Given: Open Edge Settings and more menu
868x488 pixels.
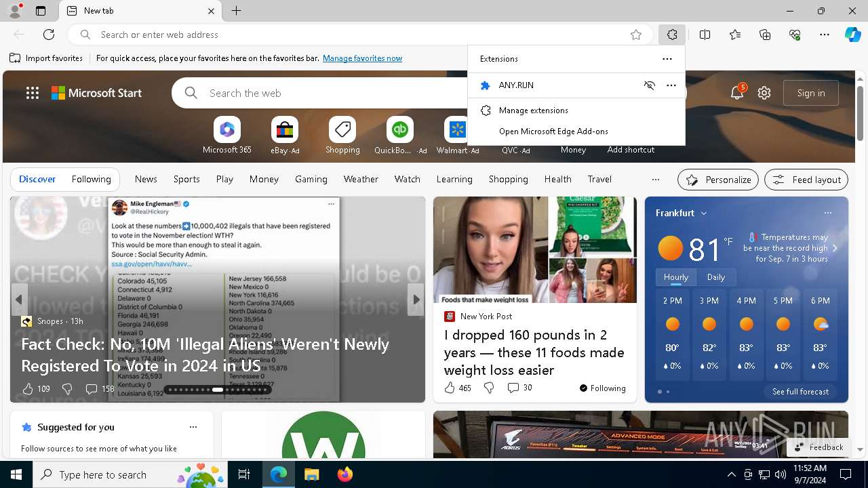Looking at the screenshot, I should (825, 35).
